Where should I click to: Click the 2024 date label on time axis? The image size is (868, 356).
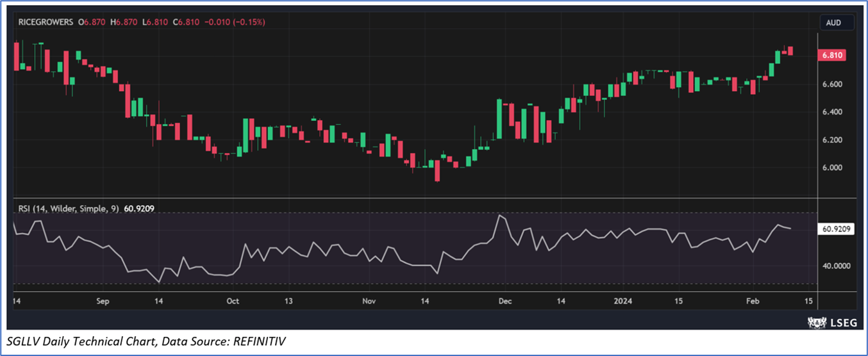pos(624,301)
